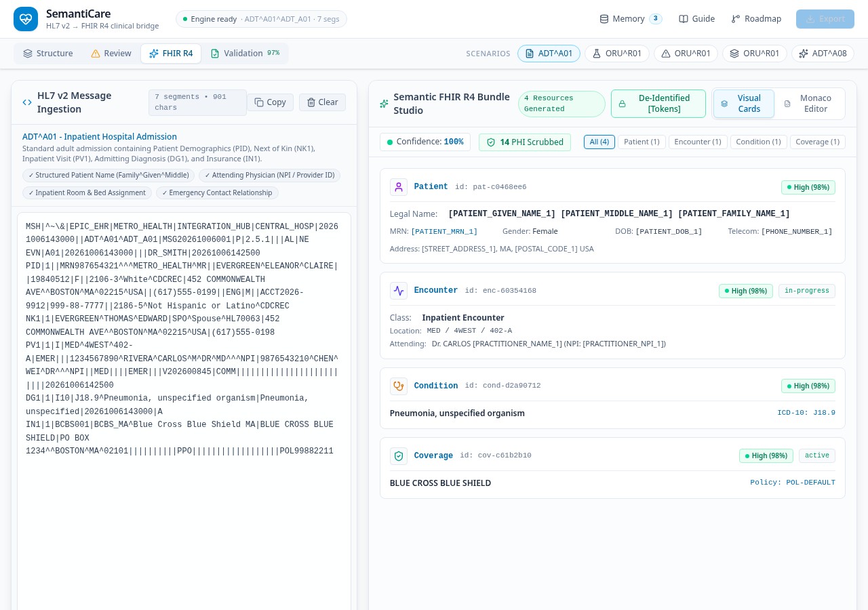Click the Engine ready status pill
Image resolution: width=868 pixels, height=610 pixels.
[261, 19]
